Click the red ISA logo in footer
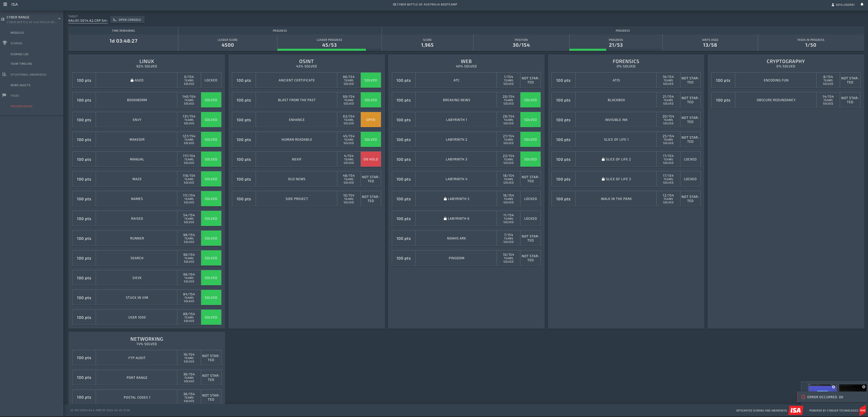This screenshot has width=868, height=417. [795, 410]
